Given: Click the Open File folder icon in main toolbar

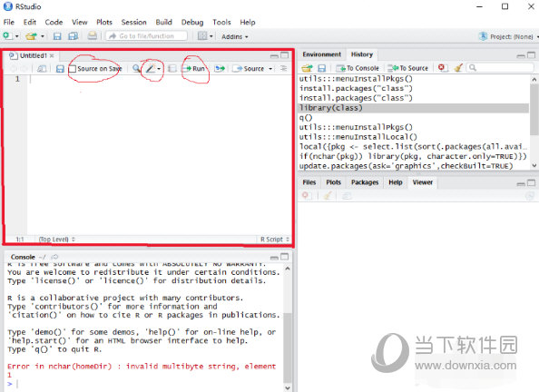Looking at the screenshot, I should 31,35.
